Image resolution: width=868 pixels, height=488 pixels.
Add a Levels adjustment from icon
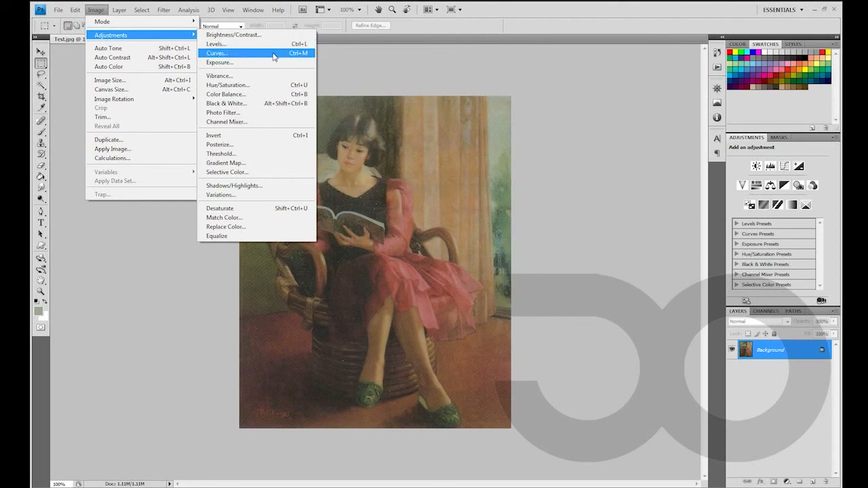[x=770, y=166]
